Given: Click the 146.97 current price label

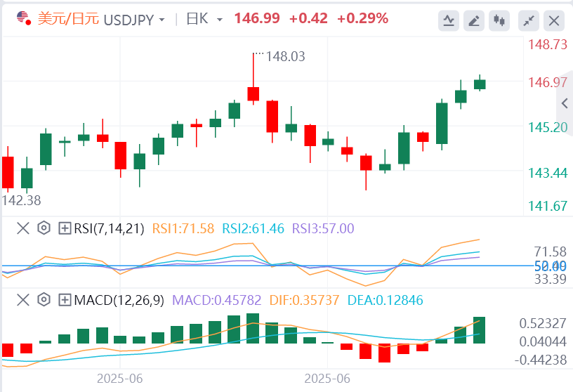Looking at the screenshot, I should [x=548, y=82].
